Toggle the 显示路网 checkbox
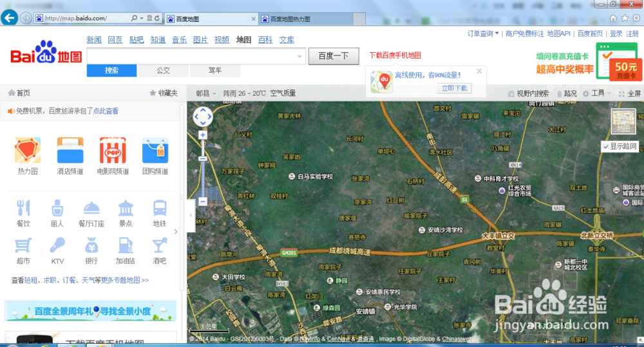This screenshot has width=644, height=347. (x=606, y=147)
